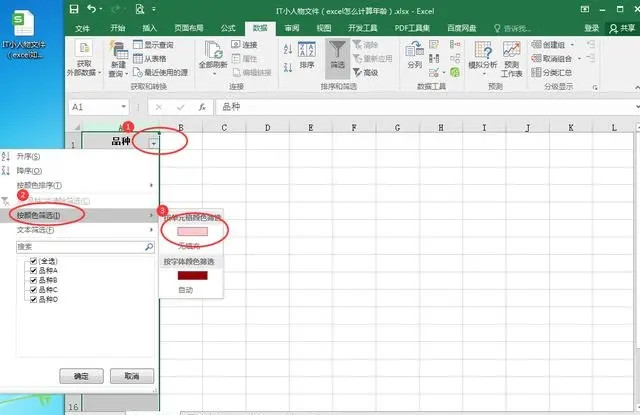Uncheck the 品种A checkbox
640x415 pixels.
(34, 270)
